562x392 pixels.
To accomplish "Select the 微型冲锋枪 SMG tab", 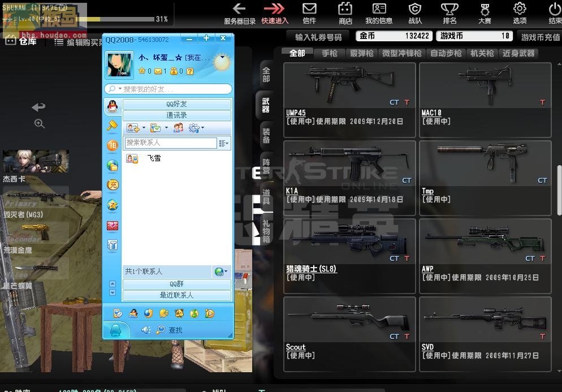I will click(x=402, y=53).
